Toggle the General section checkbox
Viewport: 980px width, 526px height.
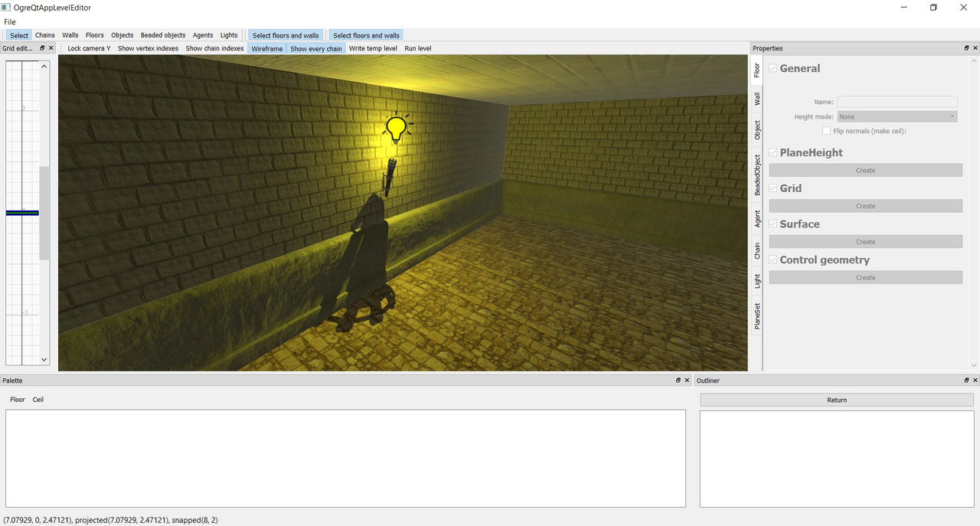pyautogui.click(x=773, y=68)
